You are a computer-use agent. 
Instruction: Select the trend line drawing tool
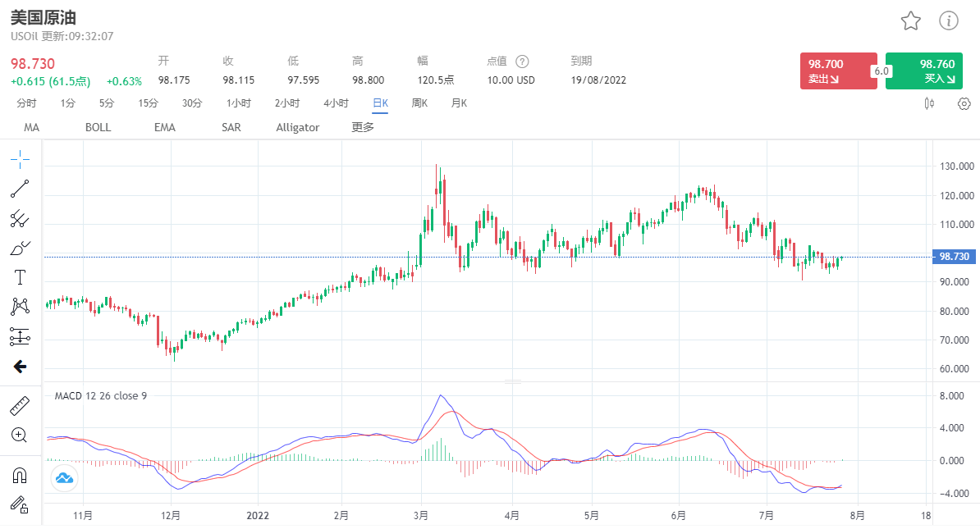click(20, 189)
